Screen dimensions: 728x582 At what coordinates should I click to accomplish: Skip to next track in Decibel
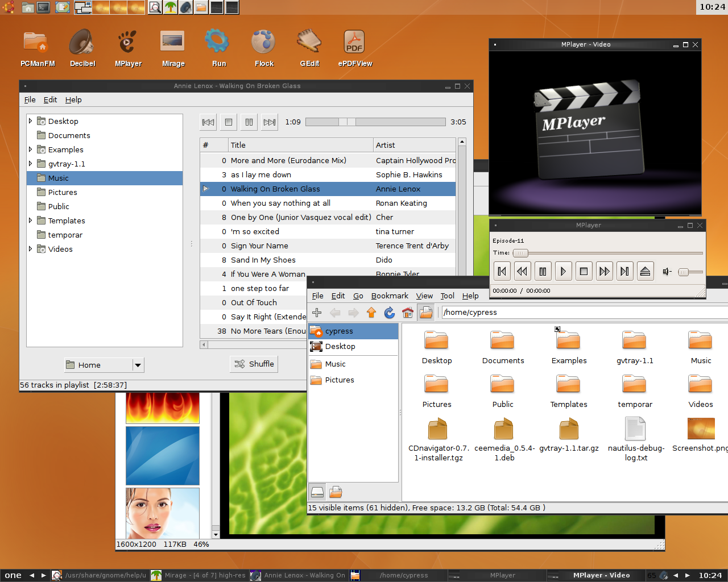(x=270, y=122)
